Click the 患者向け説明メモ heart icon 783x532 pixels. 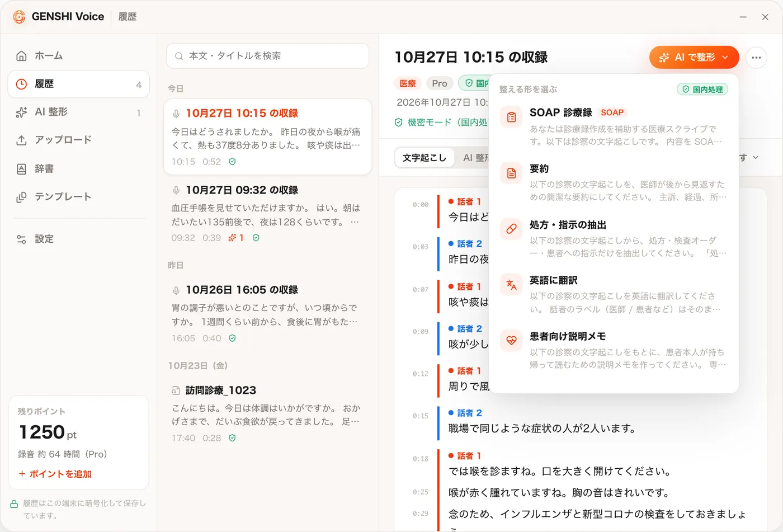coord(511,340)
